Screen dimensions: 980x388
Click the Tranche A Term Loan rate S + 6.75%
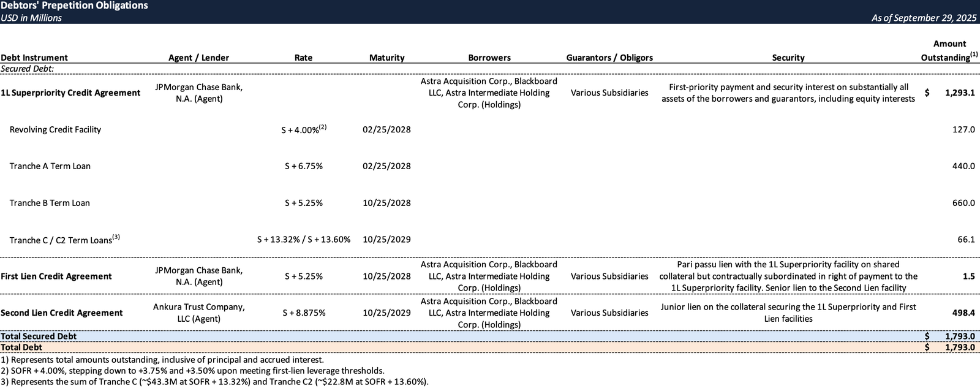click(x=303, y=166)
